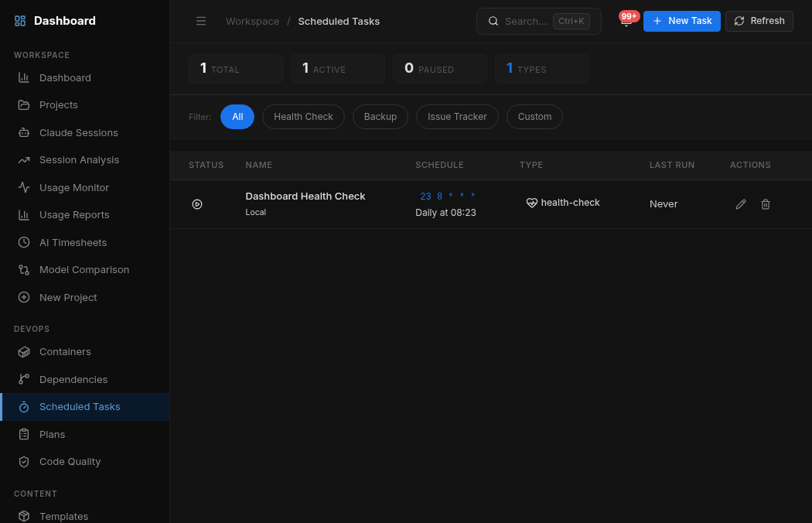Edit the Dashboard Health Check task
812x523 pixels.
pos(741,203)
